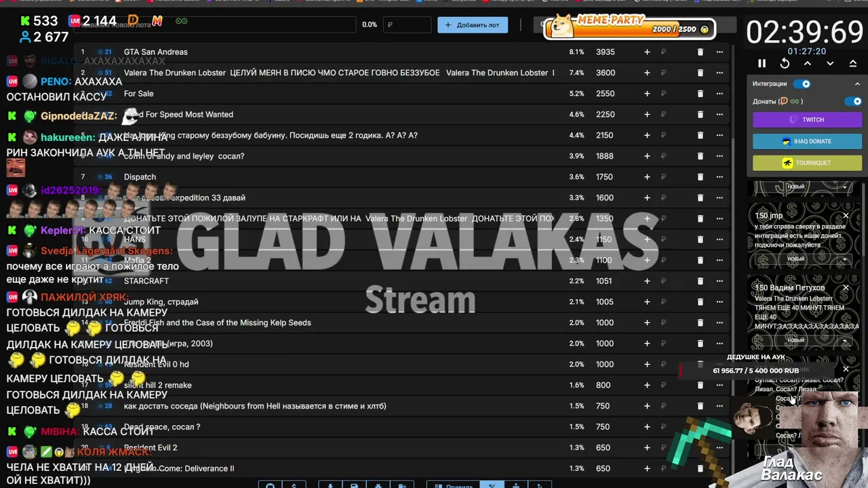Click the 3600 amount in Valera Lobster row
The image size is (868, 488).
tap(606, 73)
